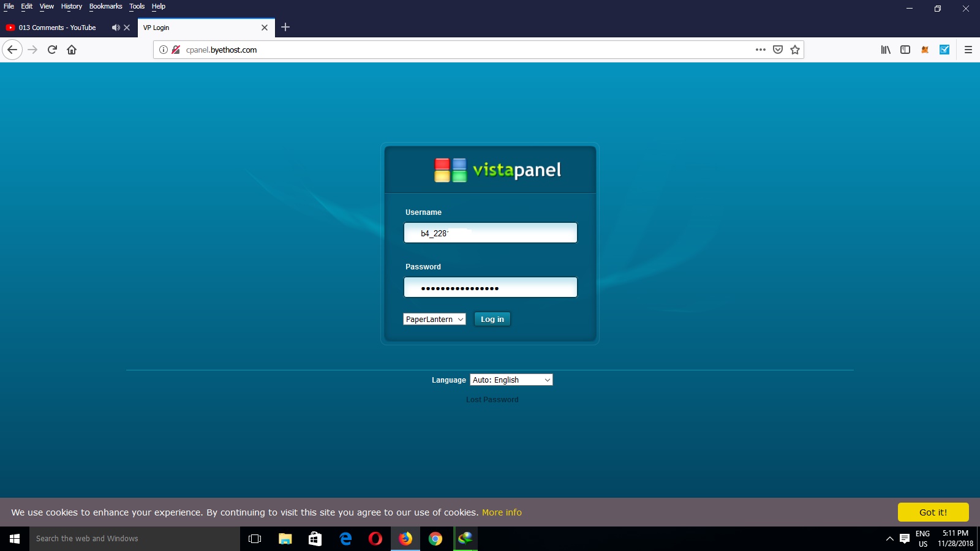Open the clock showing 5:11 PM
Screen dimensions: 980x551
(x=956, y=539)
